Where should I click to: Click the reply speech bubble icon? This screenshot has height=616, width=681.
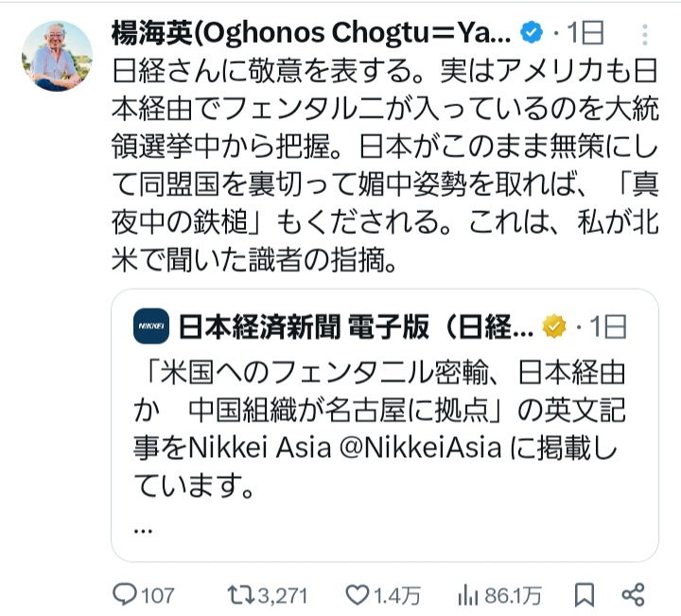[x=126, y=594]
